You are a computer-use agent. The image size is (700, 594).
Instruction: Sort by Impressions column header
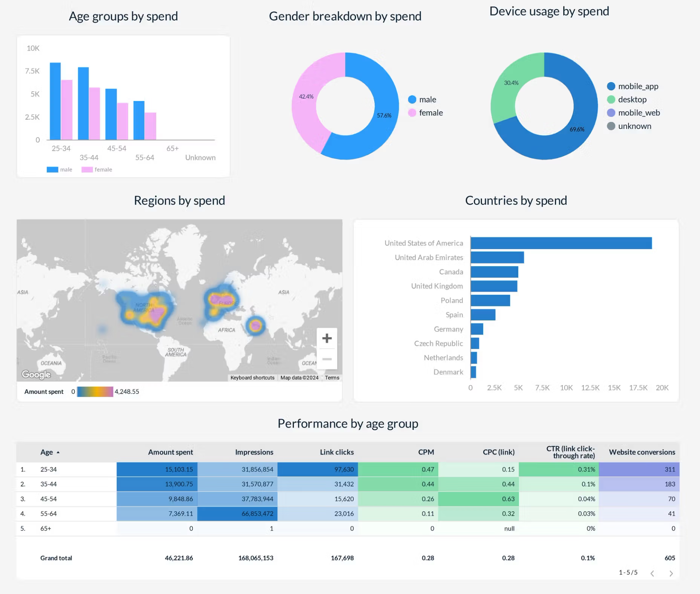pyautogui.click(x=254, y=452)
